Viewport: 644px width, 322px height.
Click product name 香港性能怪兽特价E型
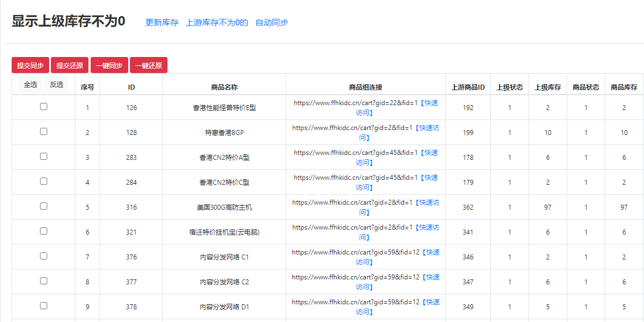[x=224, y=108]
